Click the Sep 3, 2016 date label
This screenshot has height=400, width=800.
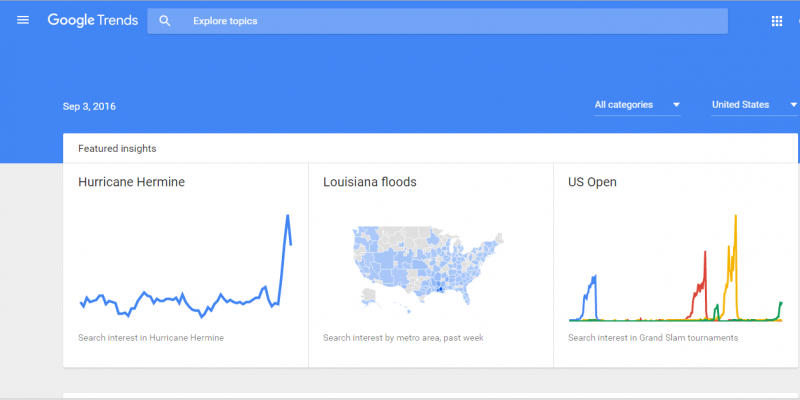tap(96, 106)
